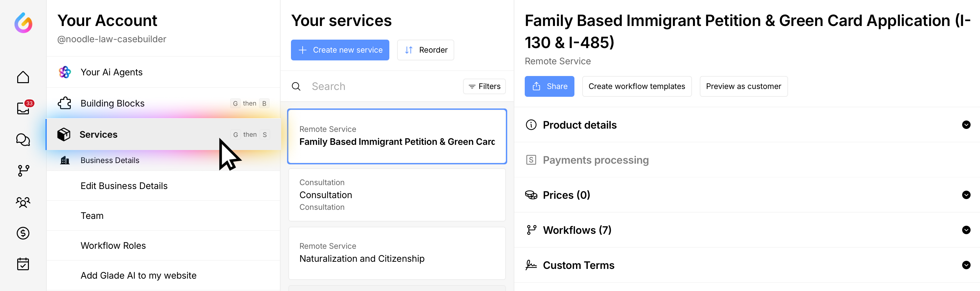The height and width of the screenshot is (291, 980).
Task: Click Preview as customer button
Action: coord(743,86)
